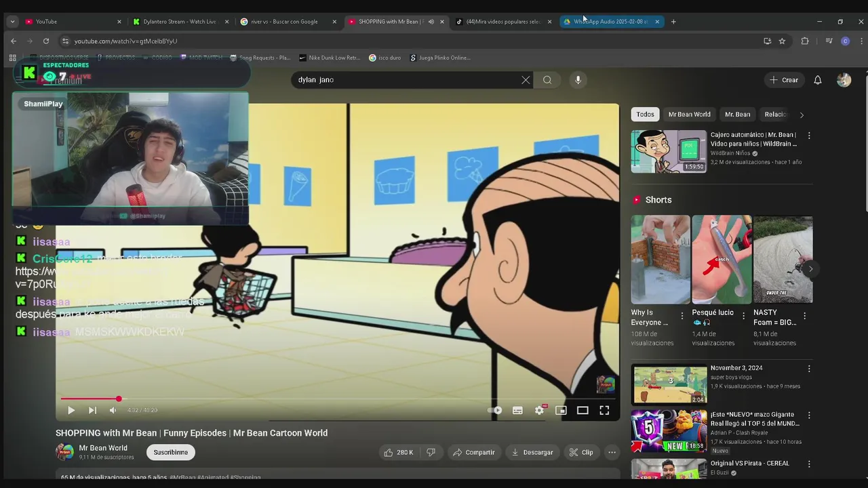The image size is (868, 488).
Task: Open the browser apps grid icon
Action: click(12, 58)
